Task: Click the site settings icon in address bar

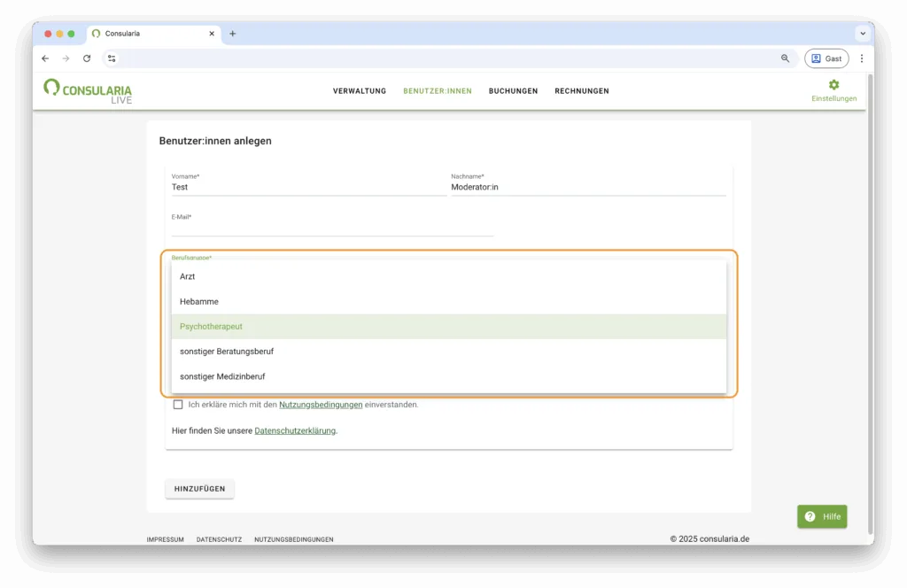Action: pos(112,58)
